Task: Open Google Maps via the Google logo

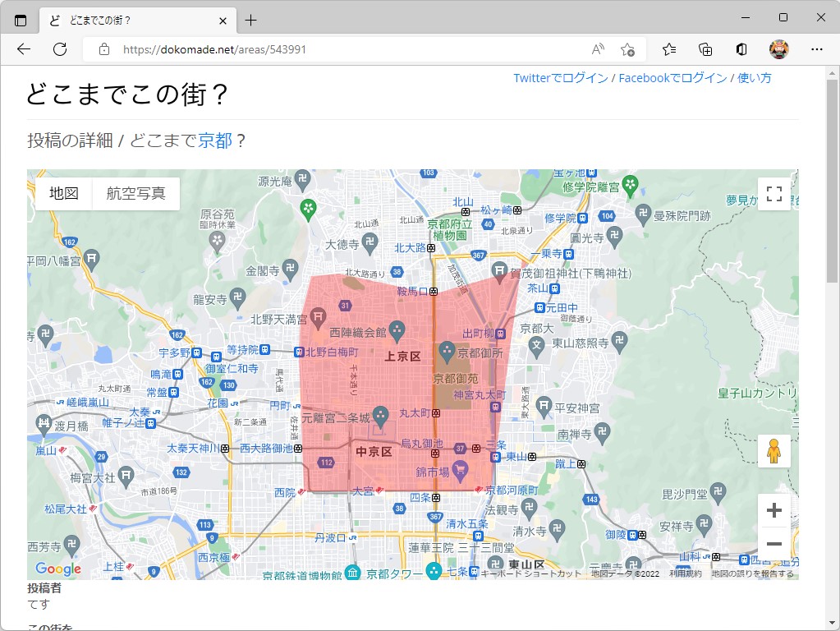Action: click(x=57, y=569)
